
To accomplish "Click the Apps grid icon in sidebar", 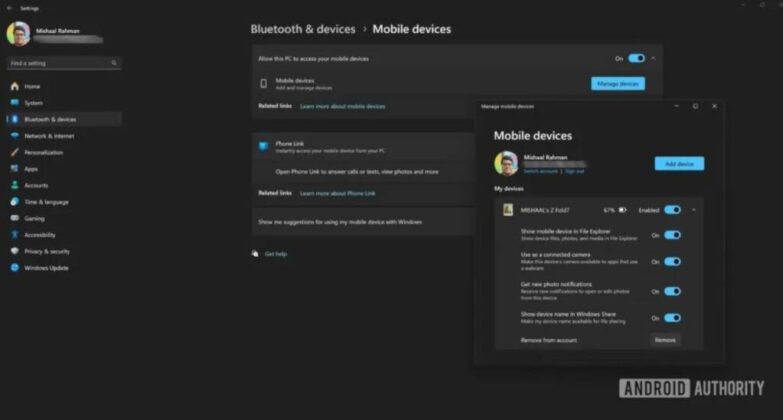I will coord(14,169).
